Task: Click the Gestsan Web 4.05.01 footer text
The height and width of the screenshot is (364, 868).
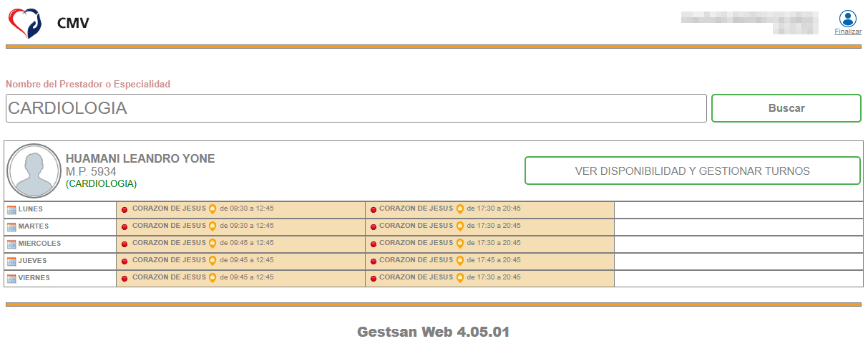Action: coord(434,332)
